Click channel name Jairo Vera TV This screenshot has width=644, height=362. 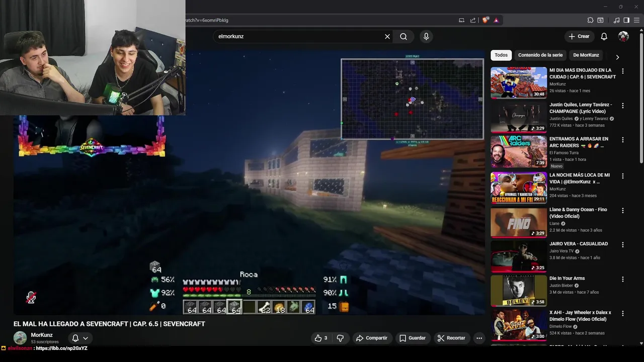click(x=561, y=251)
